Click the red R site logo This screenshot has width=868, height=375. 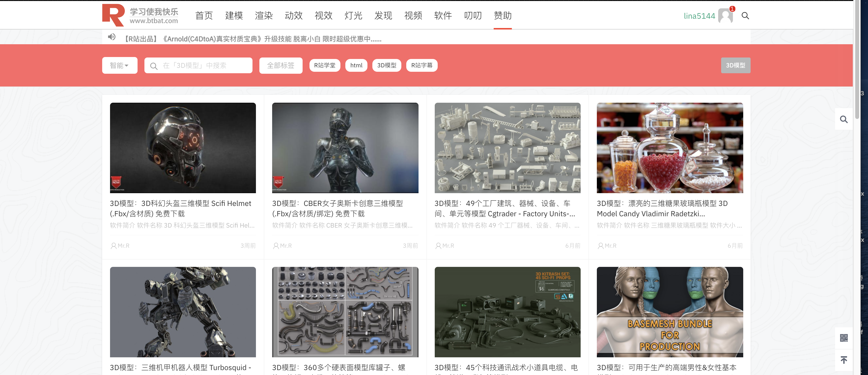[113, 15]
